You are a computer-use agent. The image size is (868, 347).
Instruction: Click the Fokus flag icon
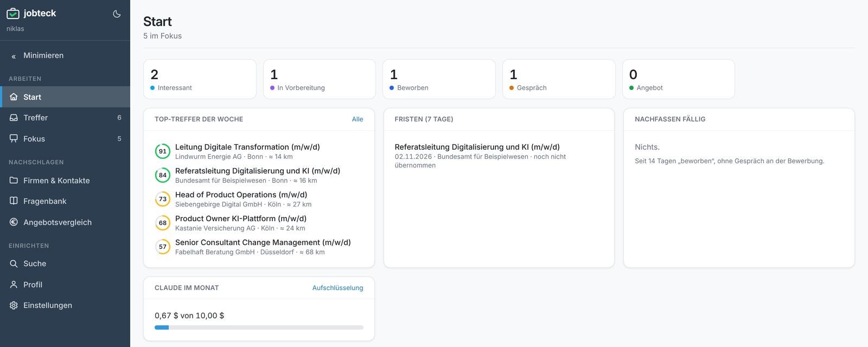tap(14, 139)
